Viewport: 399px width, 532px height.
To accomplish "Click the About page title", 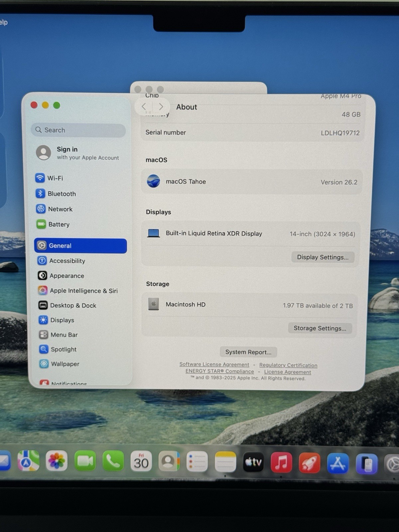I will coord(187,107).
